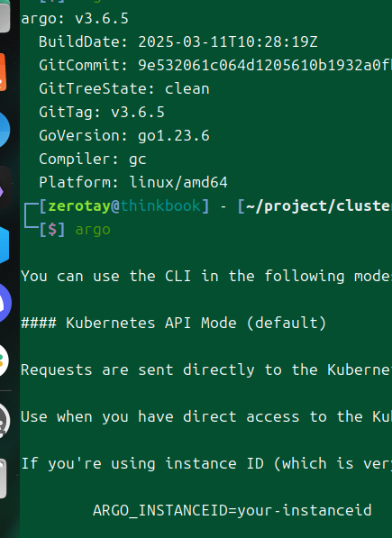
Task: Launch the blue hexagon dock application
Action: click(5, 245)
